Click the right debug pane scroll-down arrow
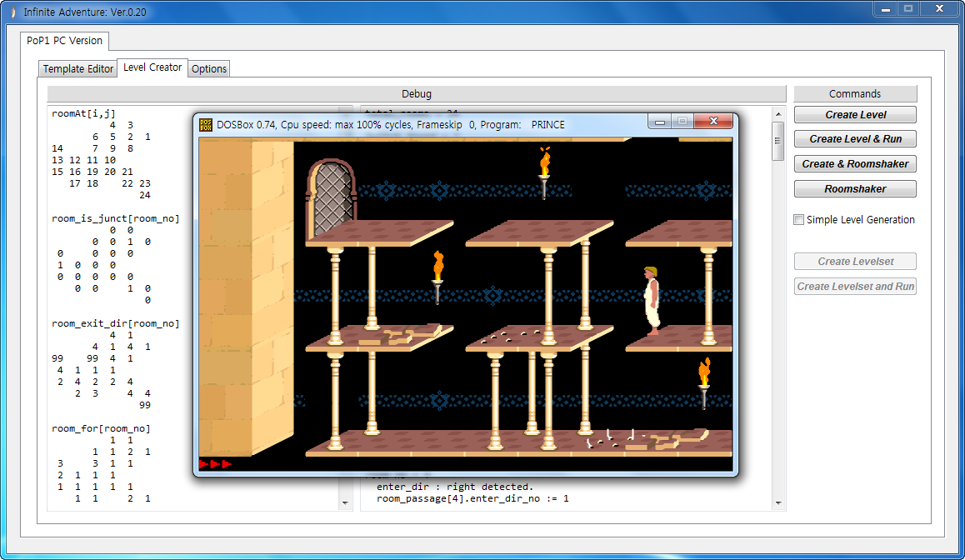Viewport: 965px width, 560px height. pos(777,502)
